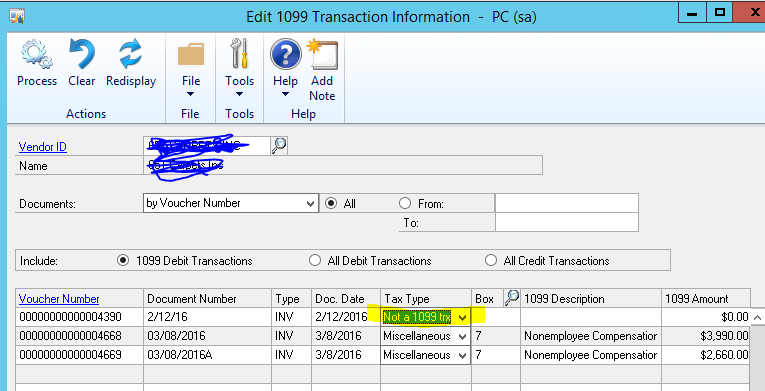Click Box value 7 for voucher 4669
765x391 pixels.
point(496,355)
